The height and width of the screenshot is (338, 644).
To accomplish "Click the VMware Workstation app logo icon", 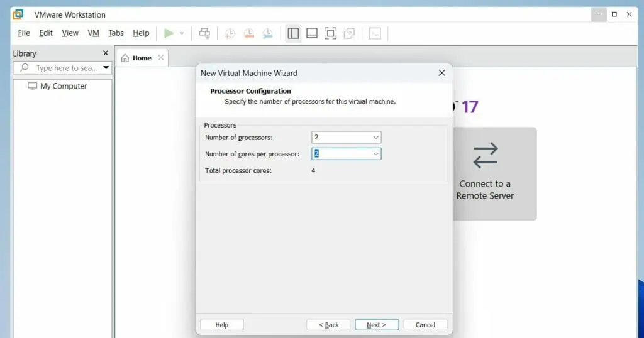I will [x=18, y=14].
